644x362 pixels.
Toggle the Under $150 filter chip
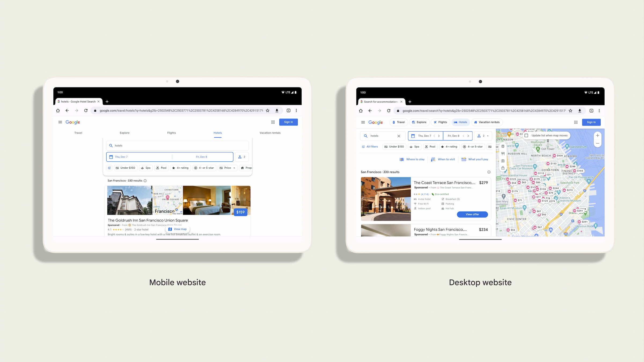pyautogui.click(x=126, y=168)
